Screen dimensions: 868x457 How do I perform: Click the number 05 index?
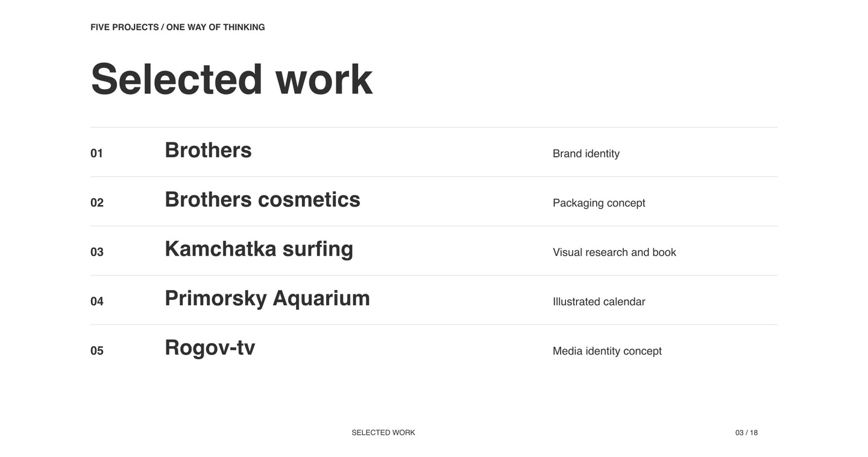coord(97,351)
